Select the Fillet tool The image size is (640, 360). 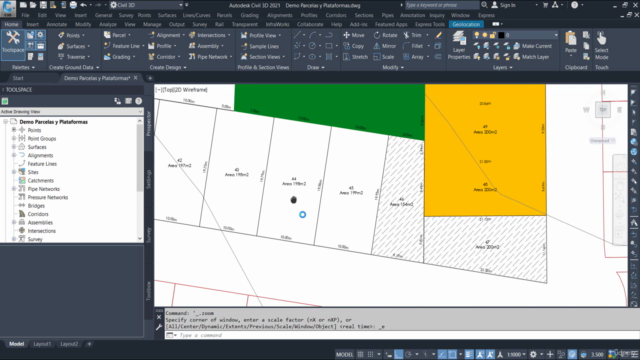pyautogui.click(x=413, y=46)
